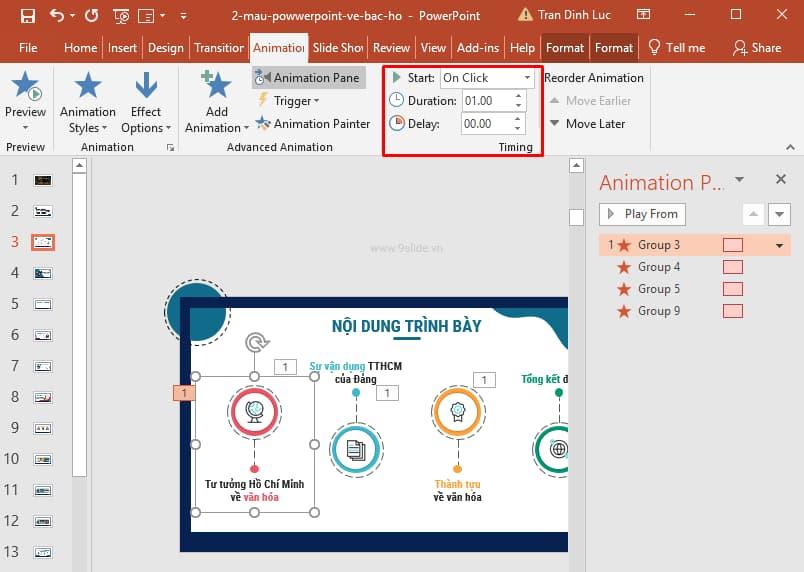Select slide 1 thumbnail

(43, 180)
